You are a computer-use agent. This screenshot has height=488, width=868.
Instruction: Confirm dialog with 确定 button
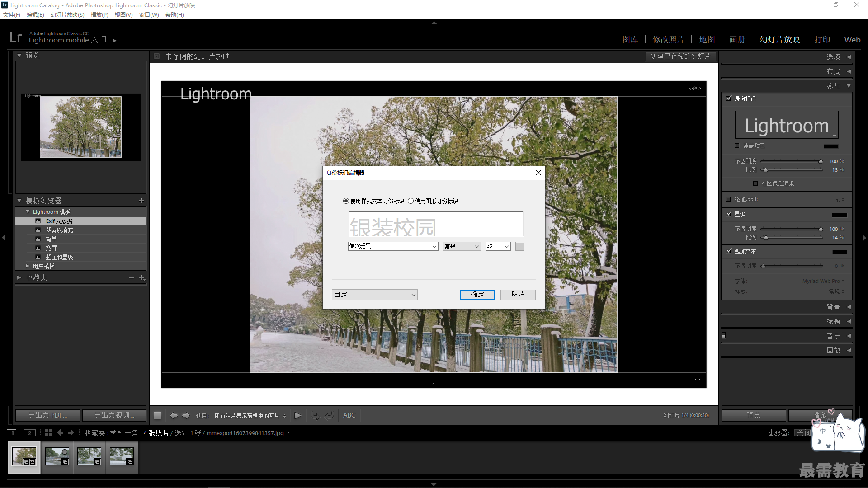tap(477, 295)
